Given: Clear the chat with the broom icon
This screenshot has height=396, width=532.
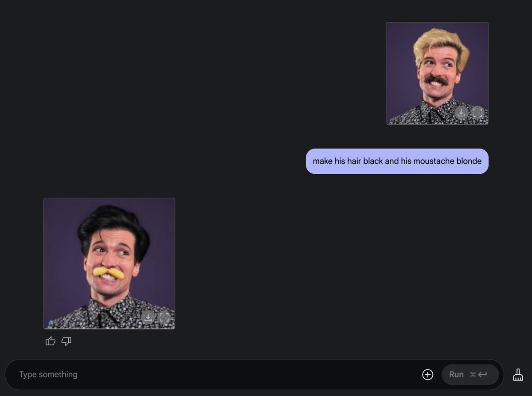Looking at the screenshot, I should point(518,375).
